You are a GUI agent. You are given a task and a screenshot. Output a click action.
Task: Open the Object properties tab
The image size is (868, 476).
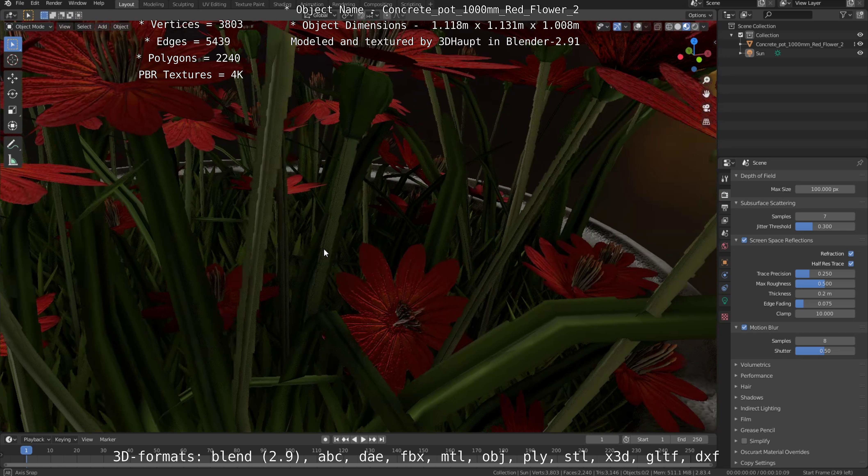725,262
